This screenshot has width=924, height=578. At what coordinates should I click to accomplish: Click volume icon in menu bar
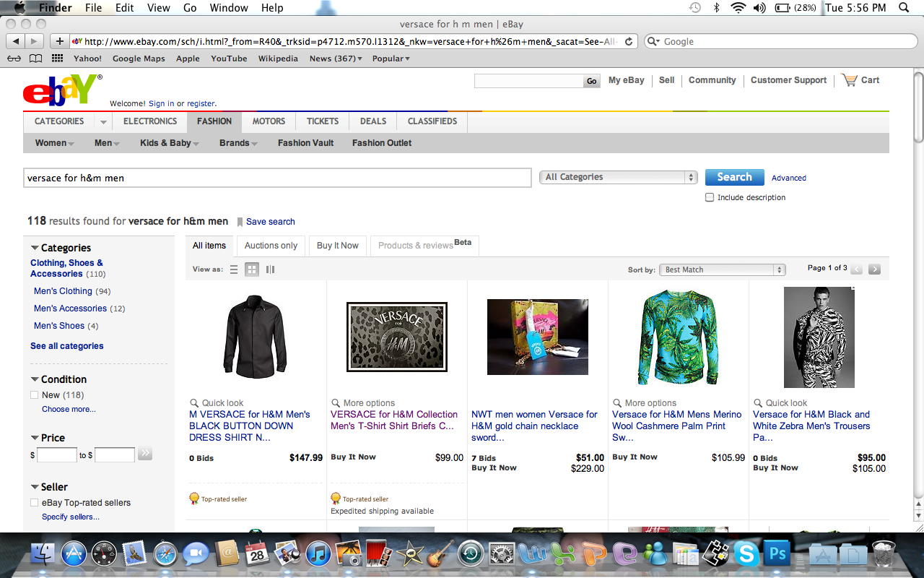759,8
